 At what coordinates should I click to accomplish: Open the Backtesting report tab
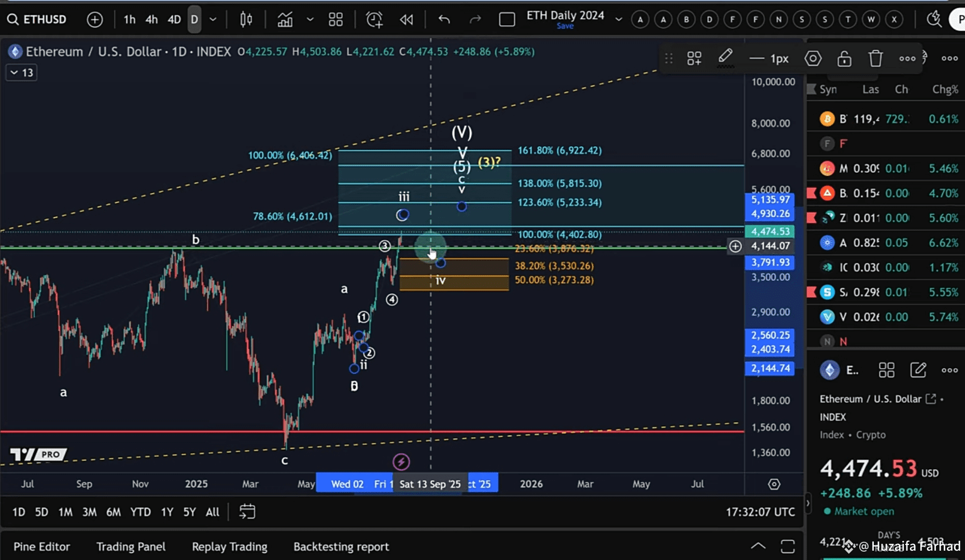(x=341, y=547)
